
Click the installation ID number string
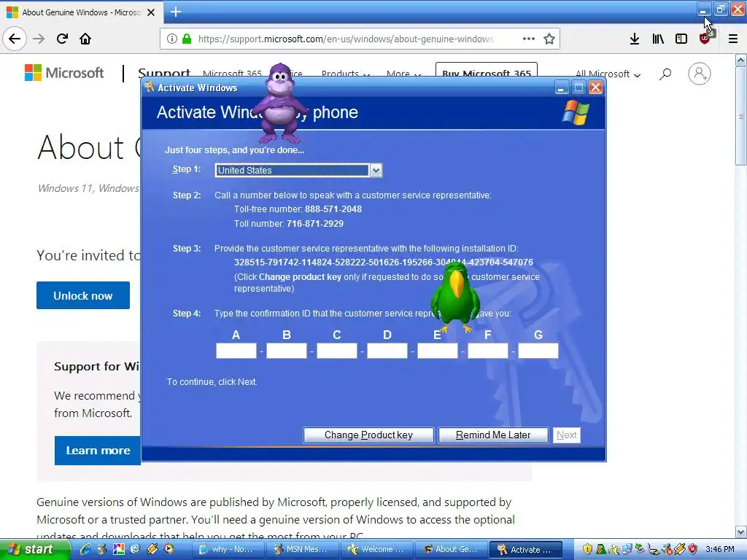(384, 262)
